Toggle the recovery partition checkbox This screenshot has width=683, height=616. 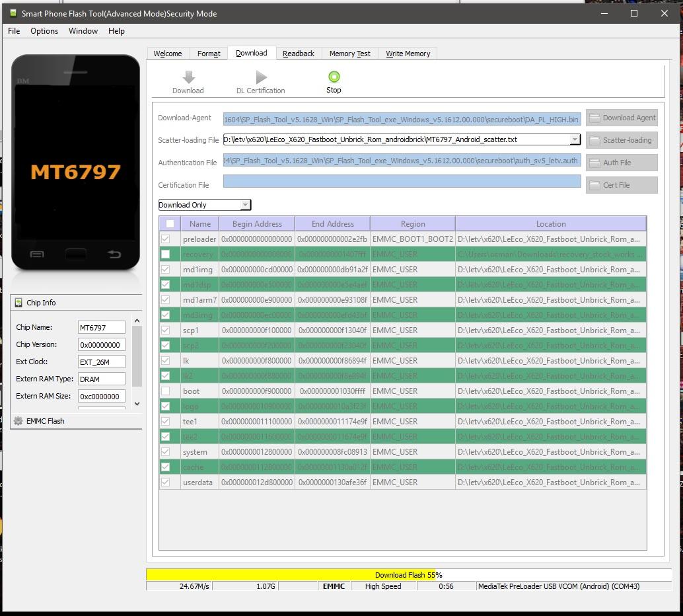[166, 254]
